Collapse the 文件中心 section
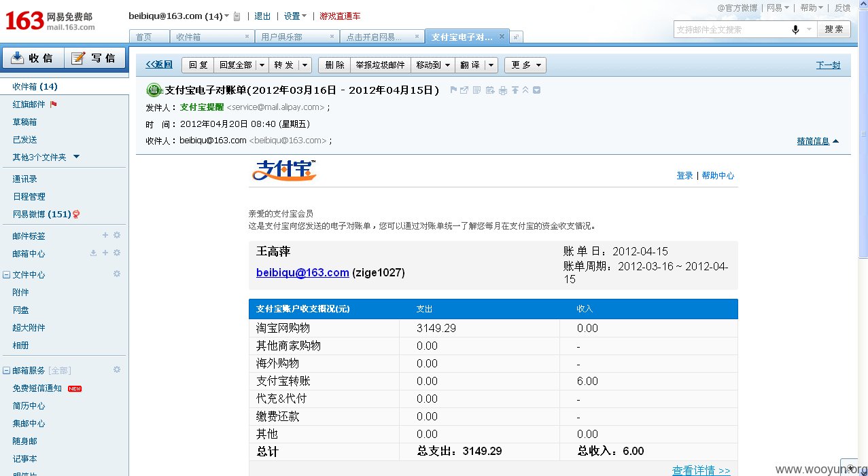868x476 pixels. [6, 275]
